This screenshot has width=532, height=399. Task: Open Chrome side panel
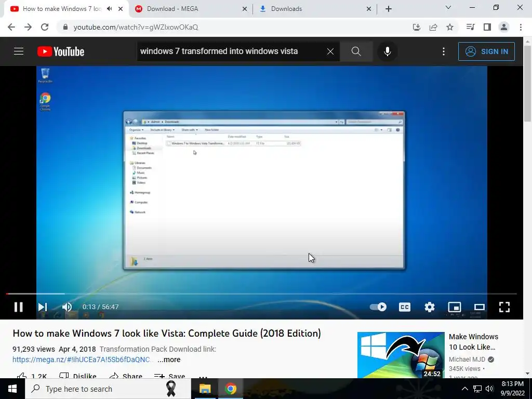[x=487, y=27]
